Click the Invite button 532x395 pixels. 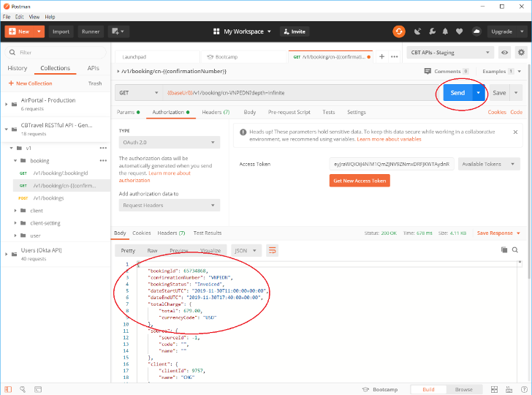tap(294, 31)
